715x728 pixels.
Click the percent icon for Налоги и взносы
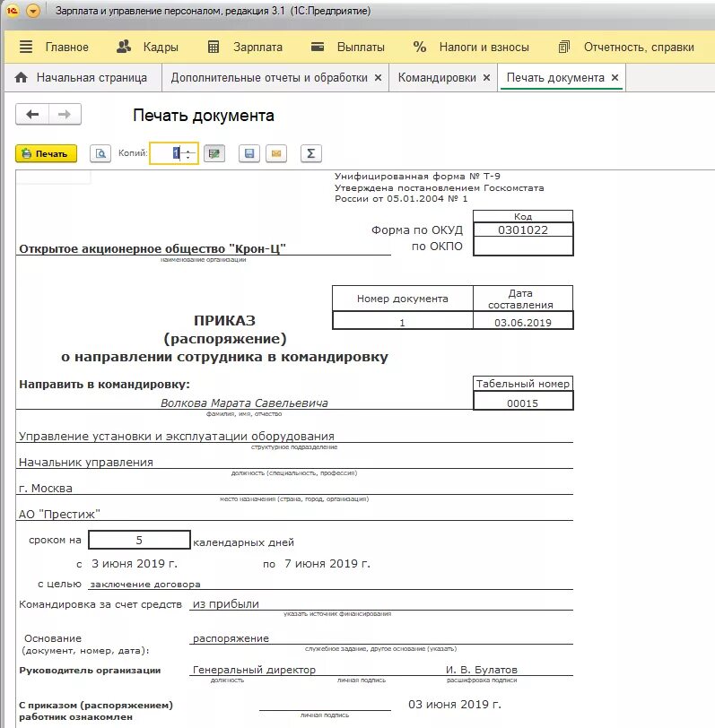point(420,47)
